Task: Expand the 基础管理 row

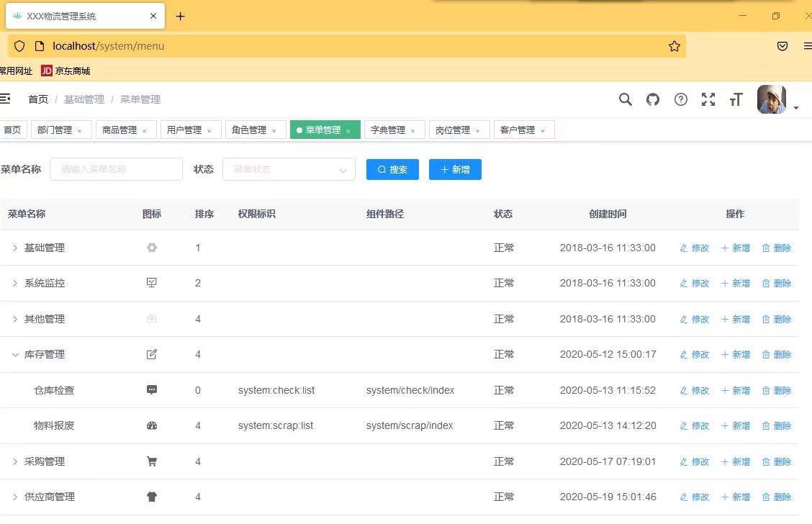Action: point(15,248)
